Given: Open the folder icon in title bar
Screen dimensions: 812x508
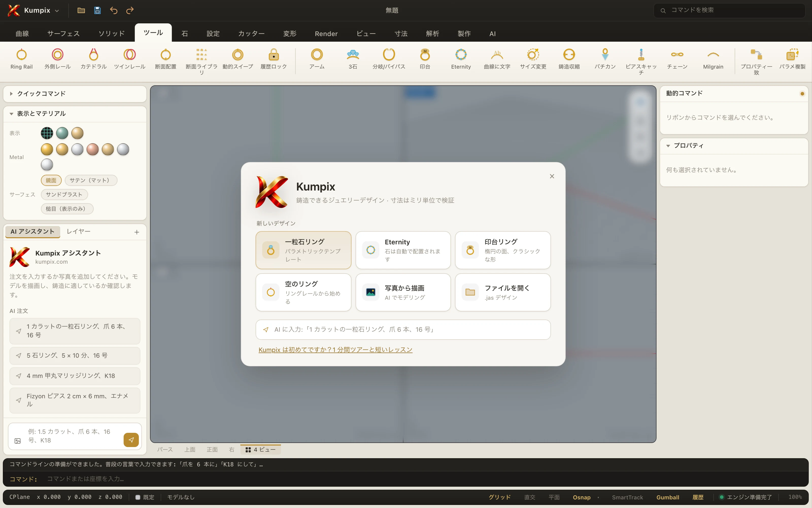Looking at the screenshot, I should click(81, 10).
